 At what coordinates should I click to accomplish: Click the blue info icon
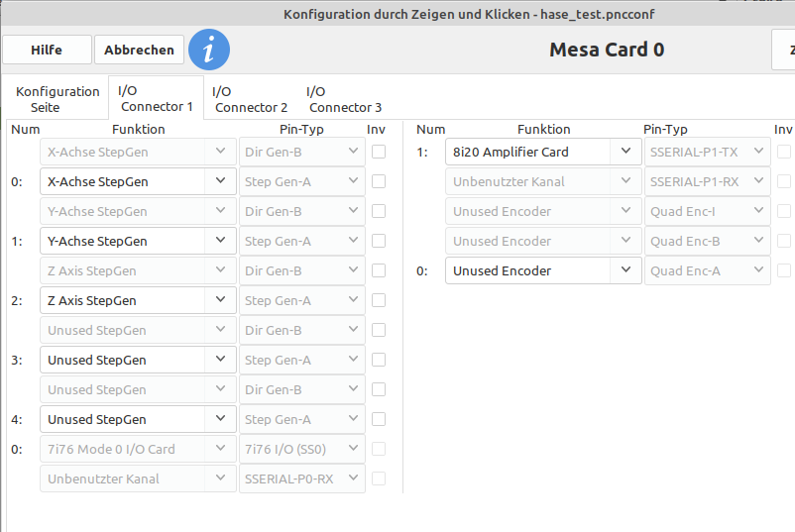click(x=209, y=50)
